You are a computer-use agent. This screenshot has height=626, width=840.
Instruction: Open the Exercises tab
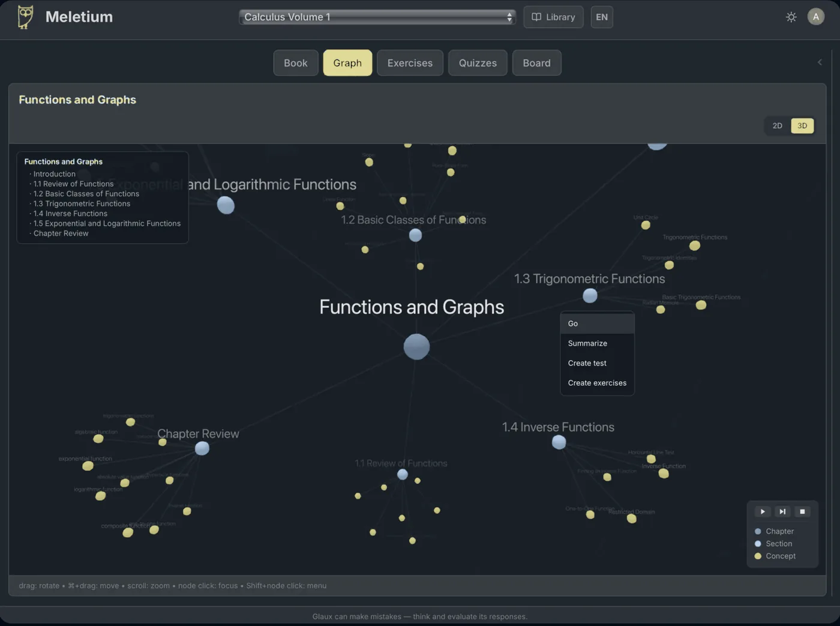point(410,63)
